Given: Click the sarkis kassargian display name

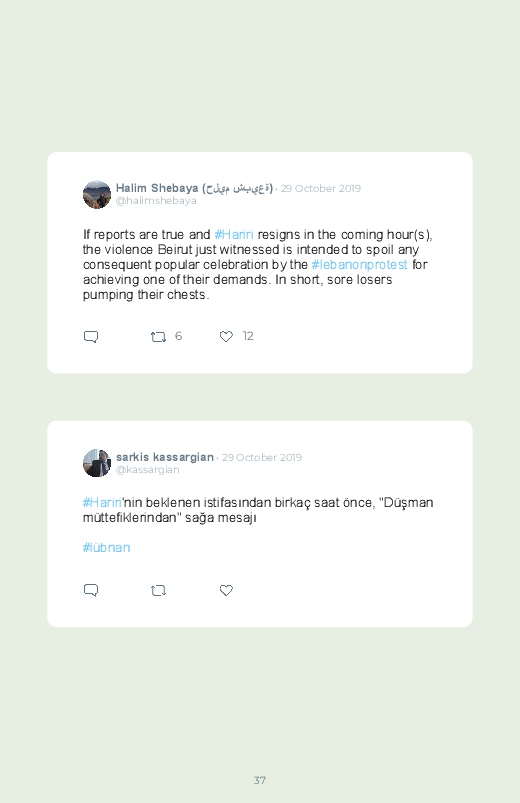Looking at the screenshot, I should (164, 457).
